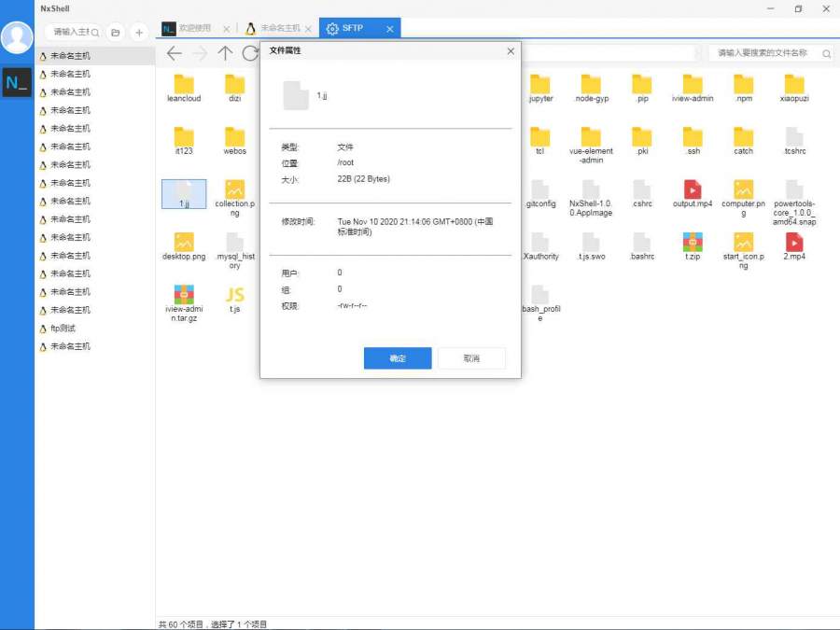Click the plus button to add host

point(139,33)
